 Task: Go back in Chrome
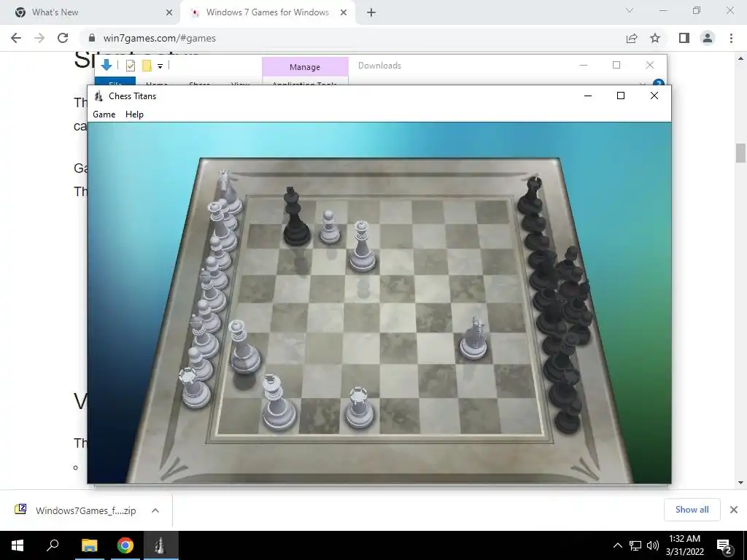pyautogui.click(x=16, y=38)
